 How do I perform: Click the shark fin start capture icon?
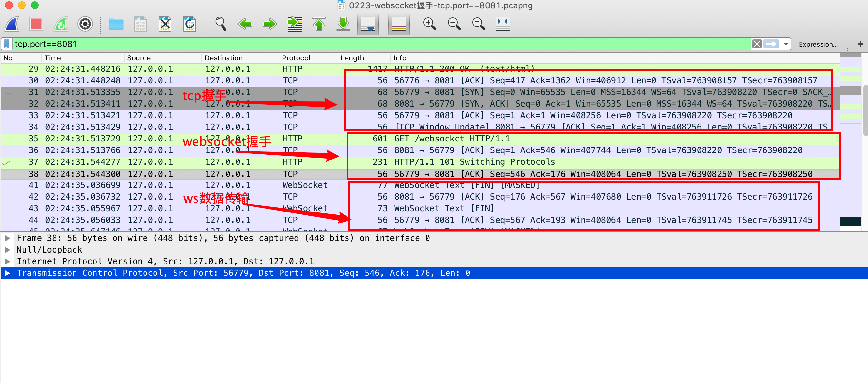[12, 24]
